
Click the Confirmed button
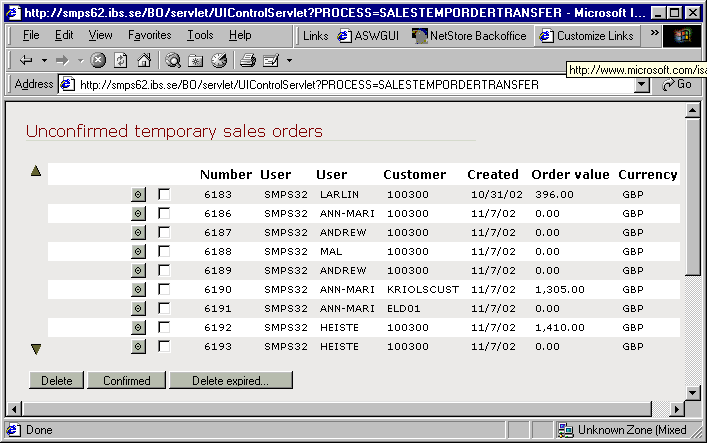(x=126, y=381)
